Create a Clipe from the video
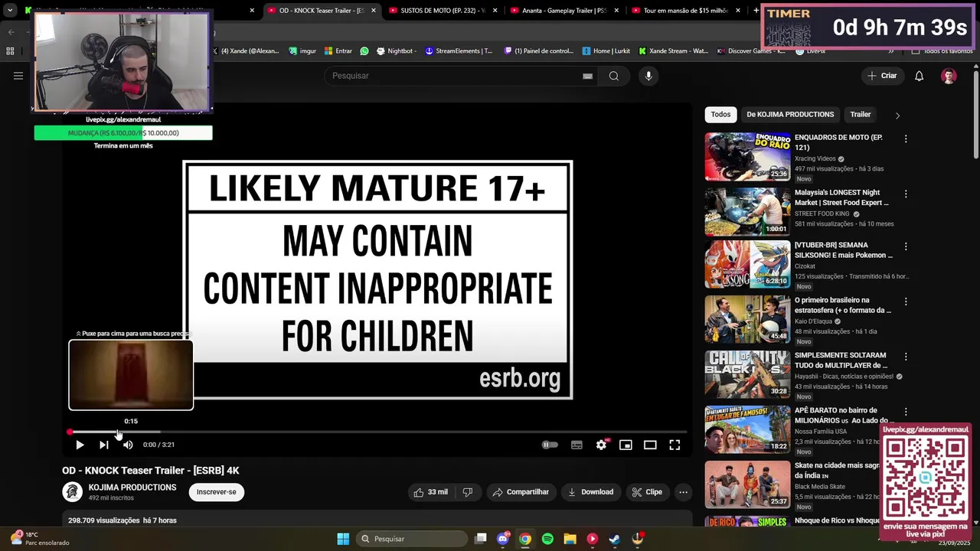980x551 pixels. (647, 492)
